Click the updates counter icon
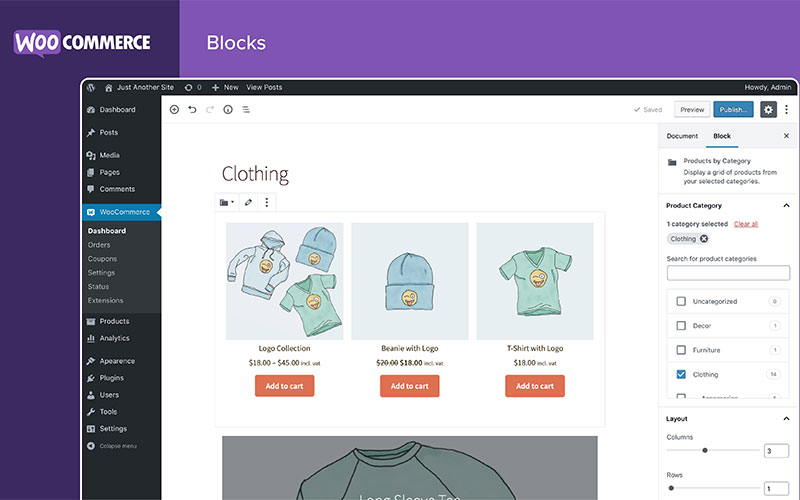Viewport: 800px width, 500px height. (x=193, y=87)
